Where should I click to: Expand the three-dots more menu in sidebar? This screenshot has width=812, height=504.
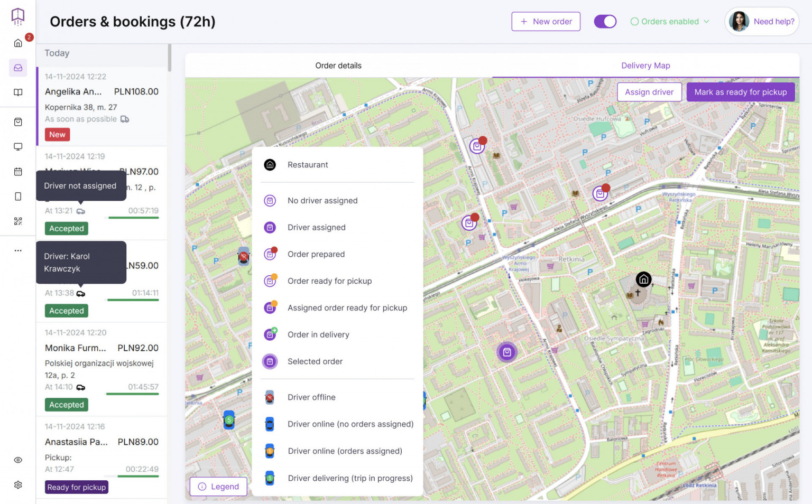pos(18,250)
